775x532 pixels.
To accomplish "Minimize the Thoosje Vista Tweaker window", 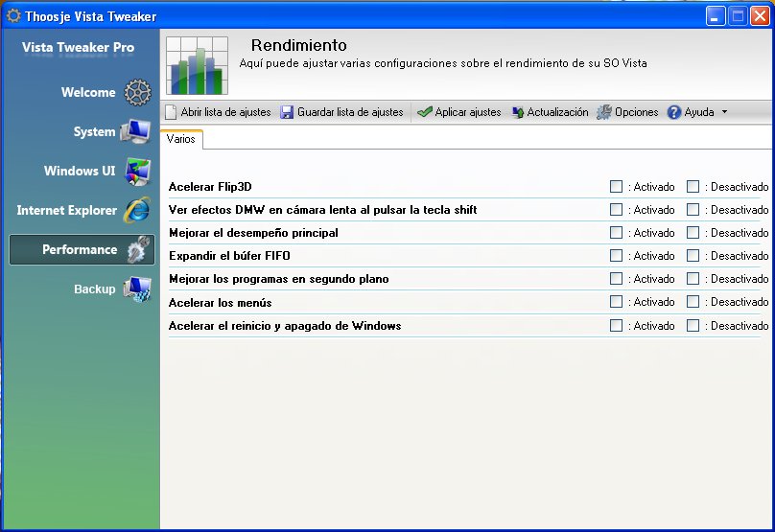I will pos(715,16).
